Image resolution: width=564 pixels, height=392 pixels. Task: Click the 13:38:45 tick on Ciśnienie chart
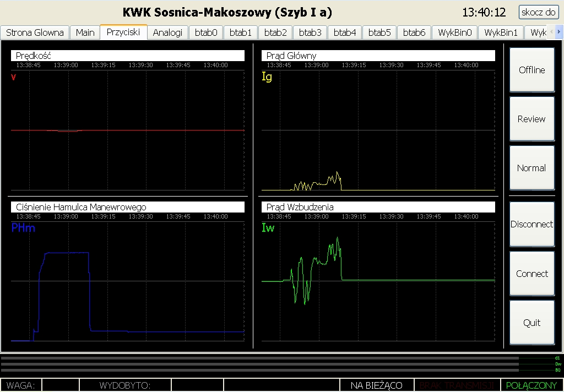pyautogui.click(x=29, y=216)
